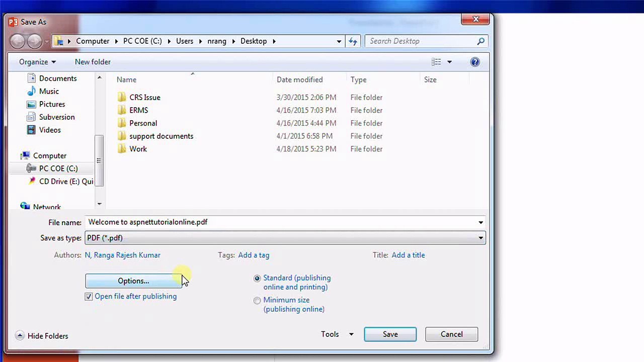
Task: Expand the arrow after Users in path
Action: pos(200,41)
